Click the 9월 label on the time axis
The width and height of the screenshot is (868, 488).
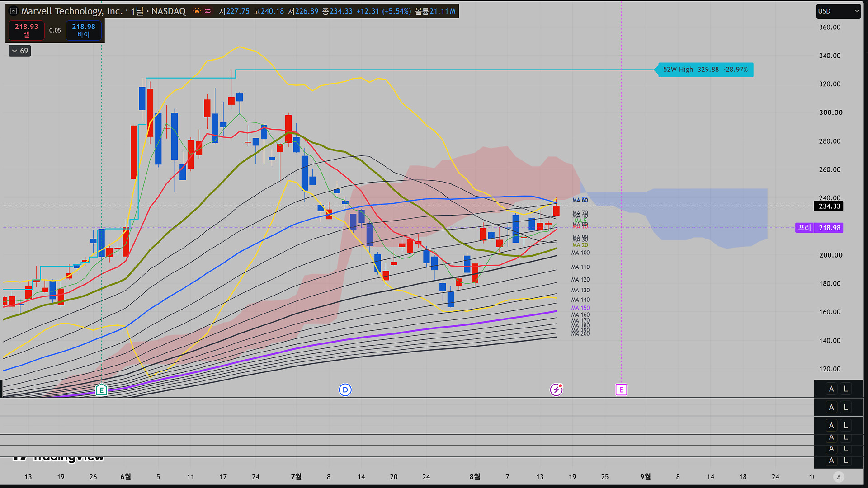(x=646, y=477)
